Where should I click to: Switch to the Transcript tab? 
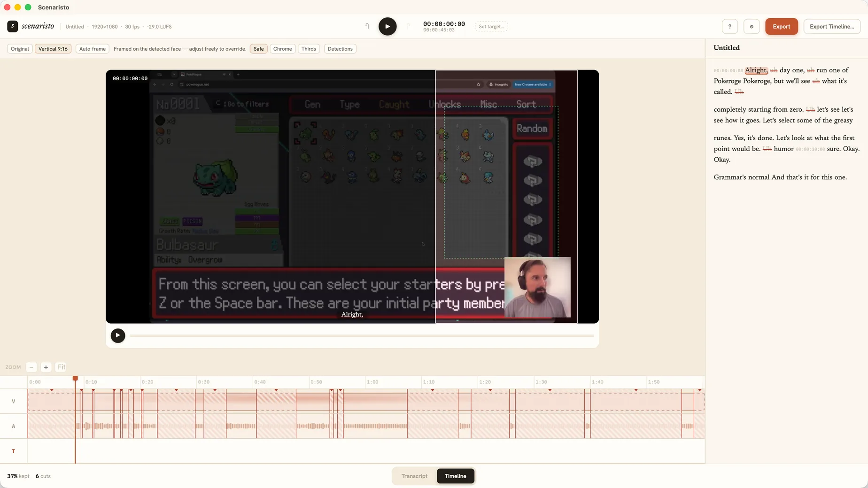click(x=414, y=476)
